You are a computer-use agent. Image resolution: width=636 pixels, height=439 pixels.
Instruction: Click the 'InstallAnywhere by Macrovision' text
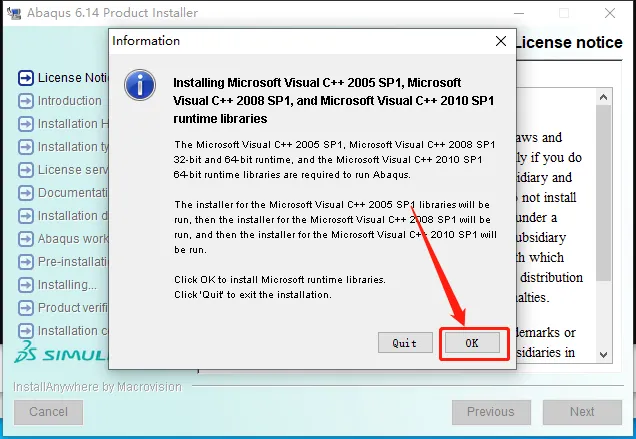tap(97, 387)
